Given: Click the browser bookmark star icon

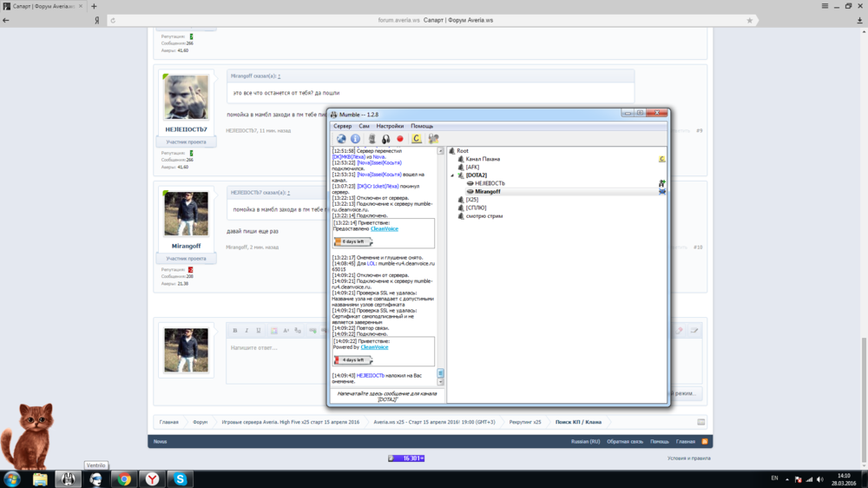Looking at the screenshot, I should 750,20.
